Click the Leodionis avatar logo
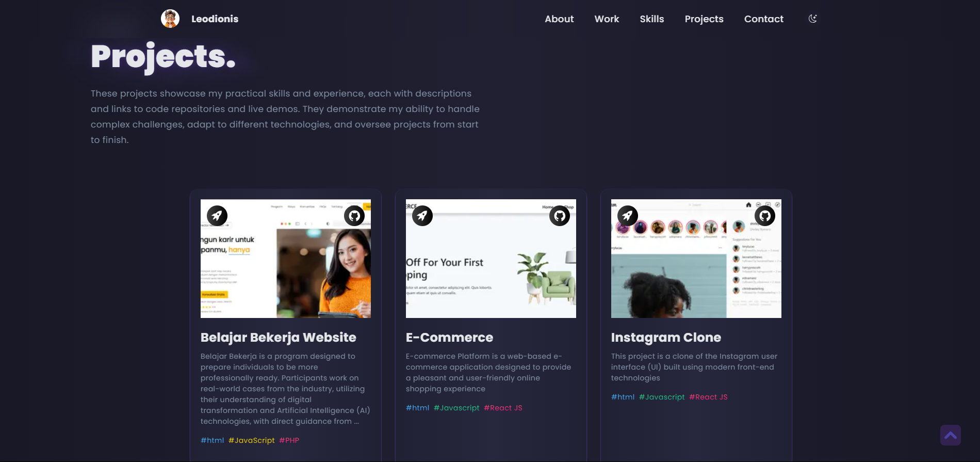The height and width of the screenshot is (462, 980). [x=170, y=19]
